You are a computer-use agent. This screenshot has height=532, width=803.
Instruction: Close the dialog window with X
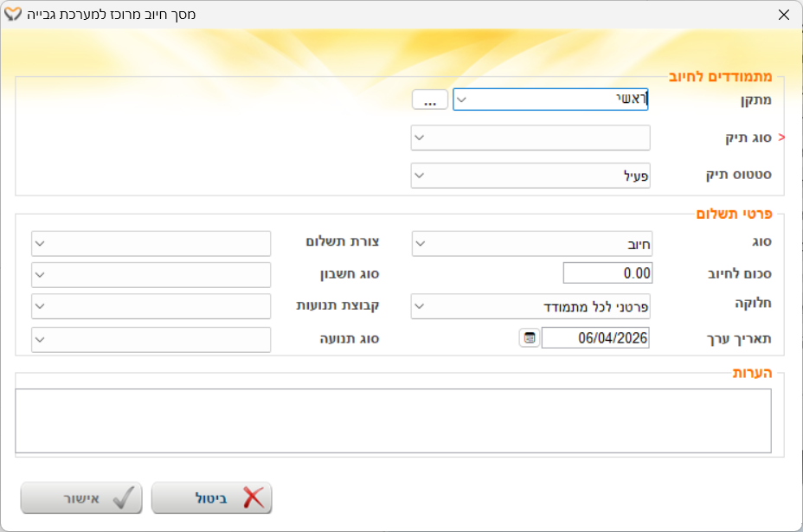point(783,15)
